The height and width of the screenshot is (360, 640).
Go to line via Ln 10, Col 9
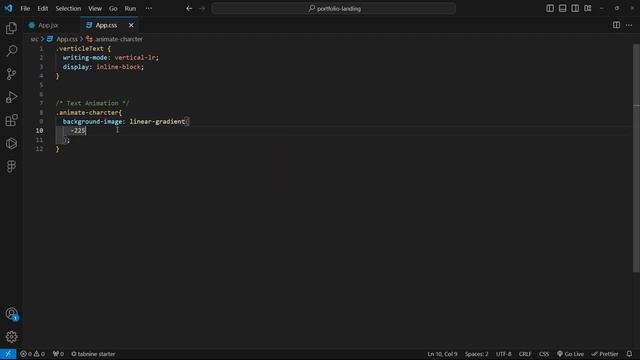pos(442,354)
